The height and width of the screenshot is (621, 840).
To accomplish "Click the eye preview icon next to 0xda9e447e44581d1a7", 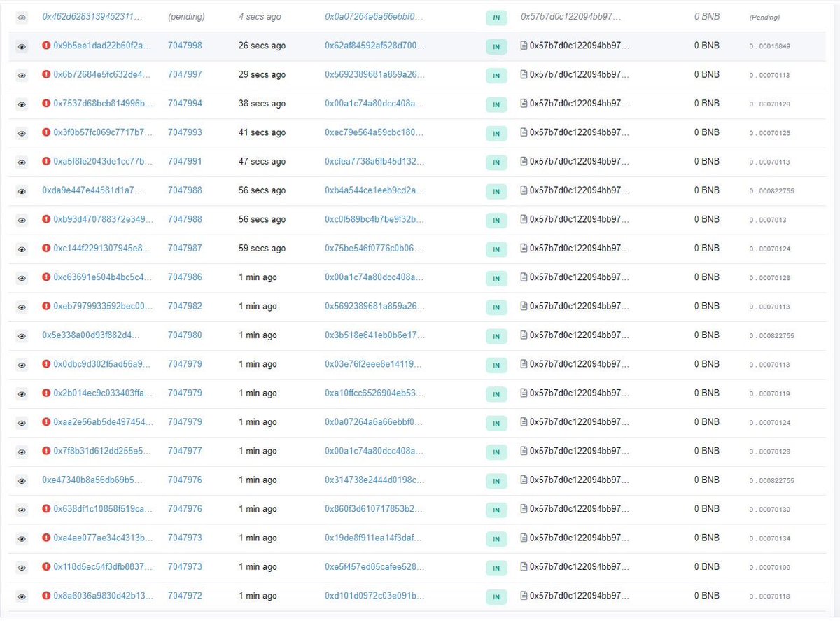I will point(22,190).
